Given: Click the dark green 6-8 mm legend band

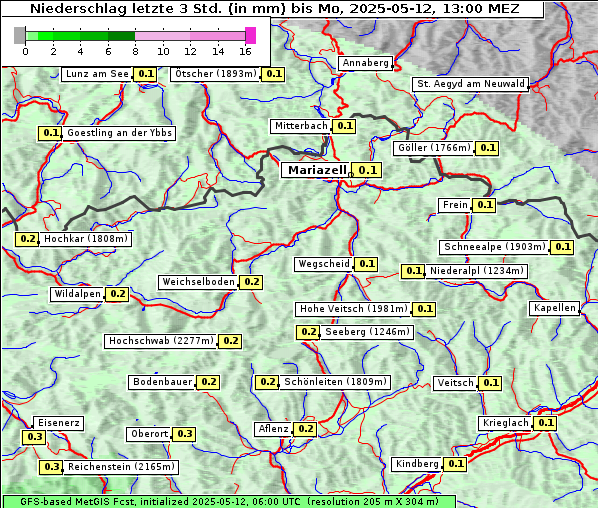Looking at the screenshot, I should point(121,36).
